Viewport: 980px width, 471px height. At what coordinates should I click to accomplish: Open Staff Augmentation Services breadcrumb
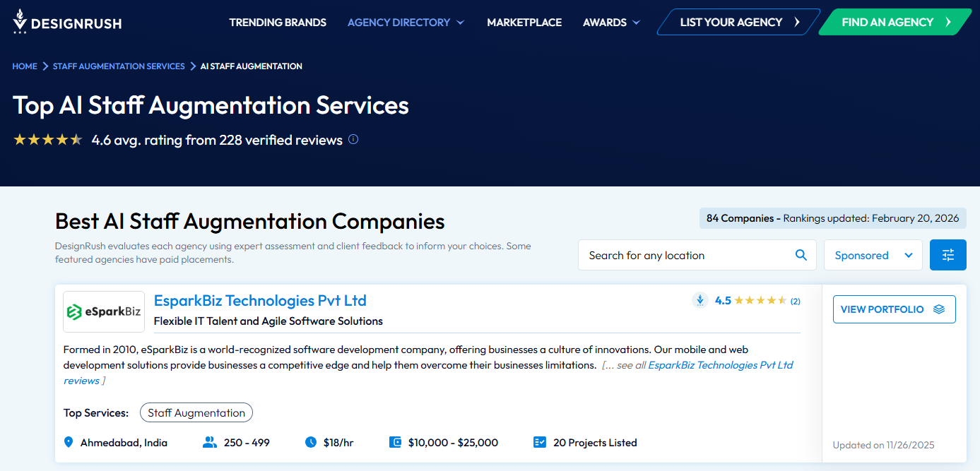pyautogui.click(x=119, y=66)
